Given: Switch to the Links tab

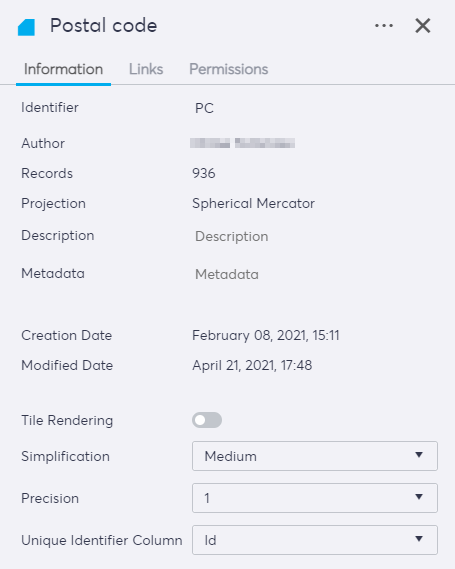Looking at the screenshot, I should click(146, 69).
